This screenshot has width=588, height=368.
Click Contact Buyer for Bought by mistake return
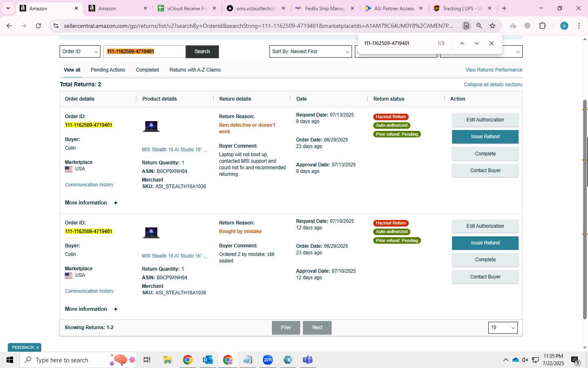(485, 277)
